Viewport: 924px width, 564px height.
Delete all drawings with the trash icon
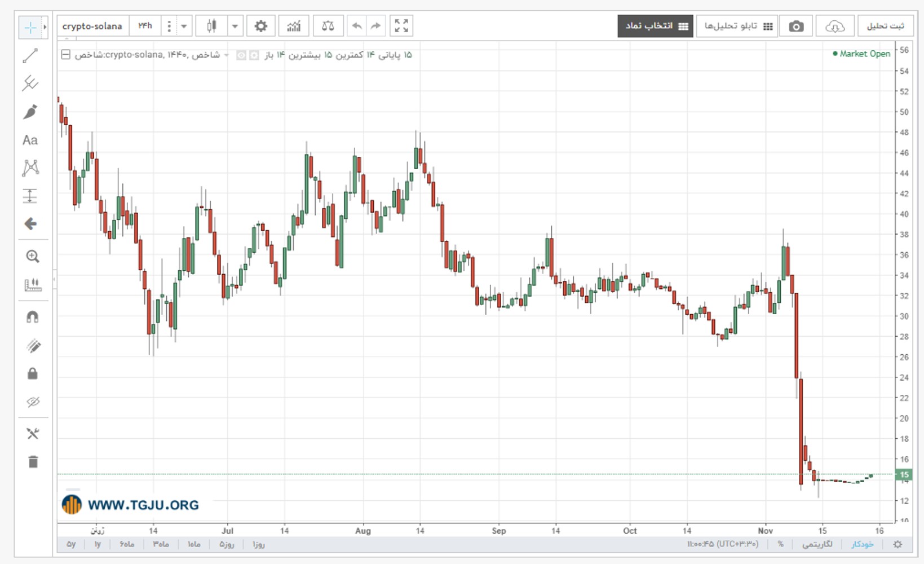(x=33, y=462)
